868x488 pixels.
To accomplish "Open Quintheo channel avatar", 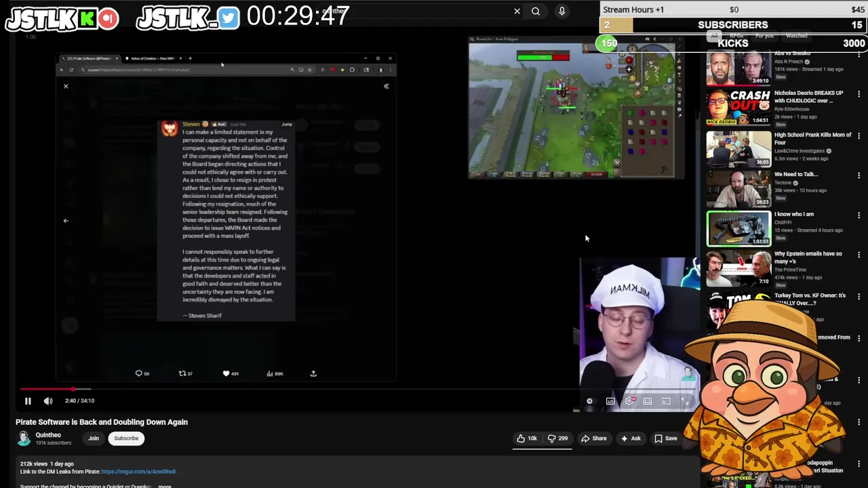I will coord(24,439).
